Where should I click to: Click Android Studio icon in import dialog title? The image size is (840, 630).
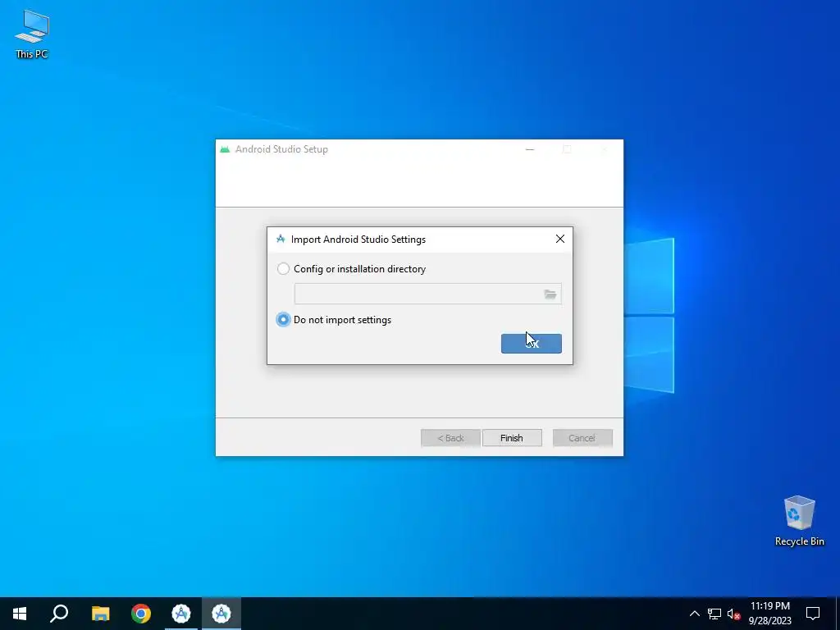(x=281, y=239)
